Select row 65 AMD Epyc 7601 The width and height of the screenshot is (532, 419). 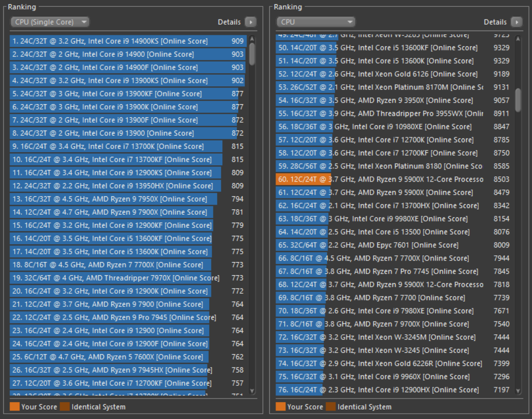(x=394, y=245)
